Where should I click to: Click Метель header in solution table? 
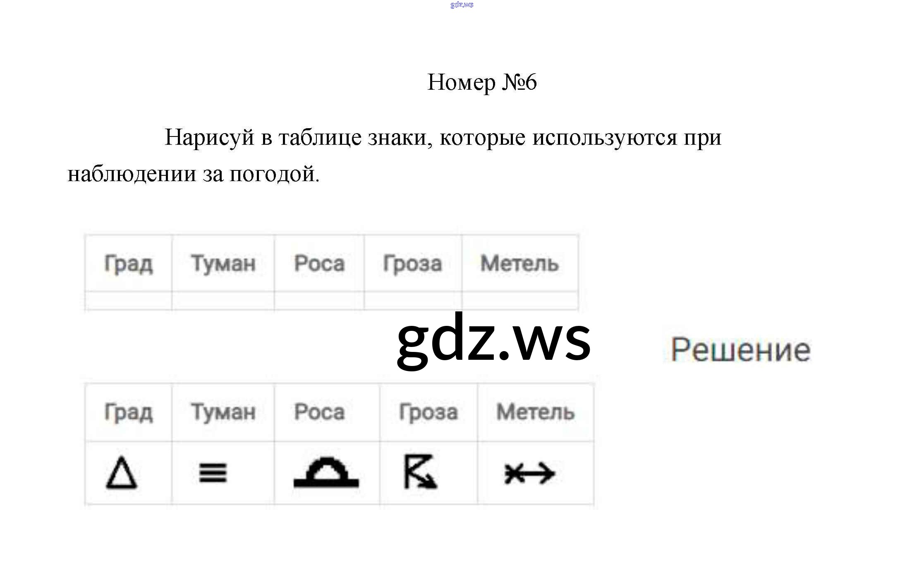[x=535, y=412]
